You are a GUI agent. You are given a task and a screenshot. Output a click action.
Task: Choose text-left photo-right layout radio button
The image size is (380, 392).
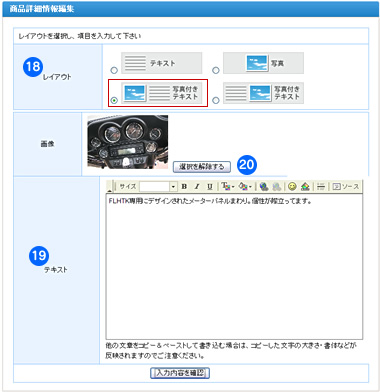216,100
